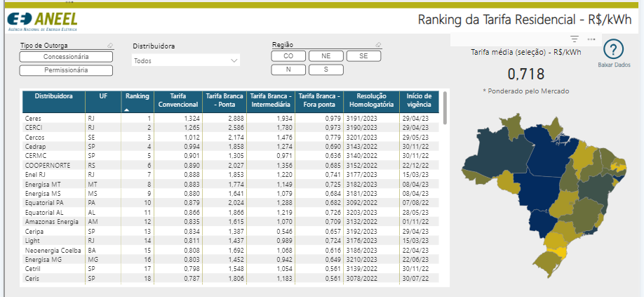
Task: Open the Distribuidora dropdown showing Todos
Action: [x=186, y=61]
